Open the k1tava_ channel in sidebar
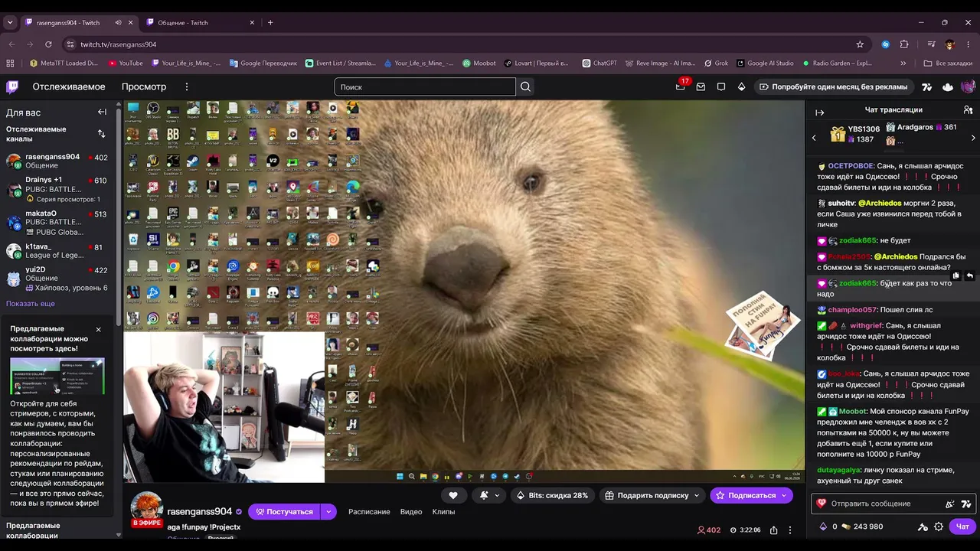 57,250
